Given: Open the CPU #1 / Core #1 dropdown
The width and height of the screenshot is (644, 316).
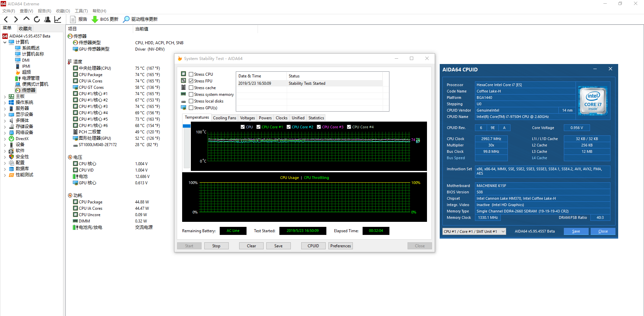Looking at the screenshot, I should [x=474, y=232].
